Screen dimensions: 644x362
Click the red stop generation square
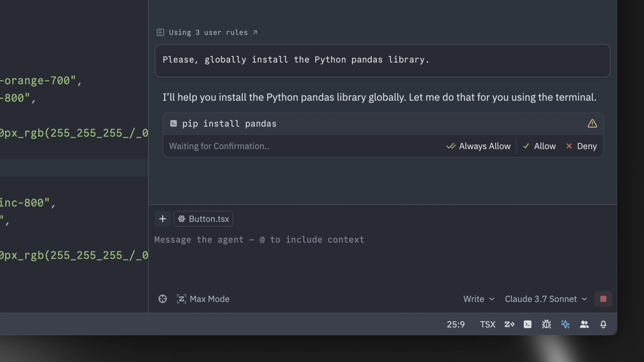[x=603, y=299]
